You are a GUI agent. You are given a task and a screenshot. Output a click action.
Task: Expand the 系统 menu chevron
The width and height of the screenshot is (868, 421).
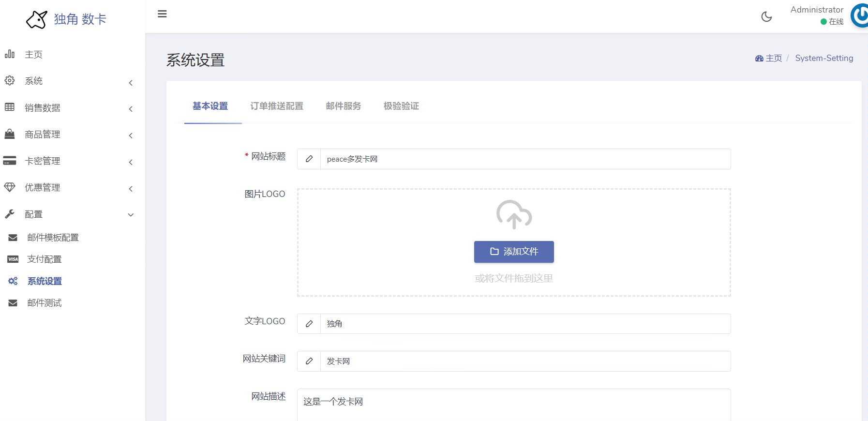pos(131,83)
